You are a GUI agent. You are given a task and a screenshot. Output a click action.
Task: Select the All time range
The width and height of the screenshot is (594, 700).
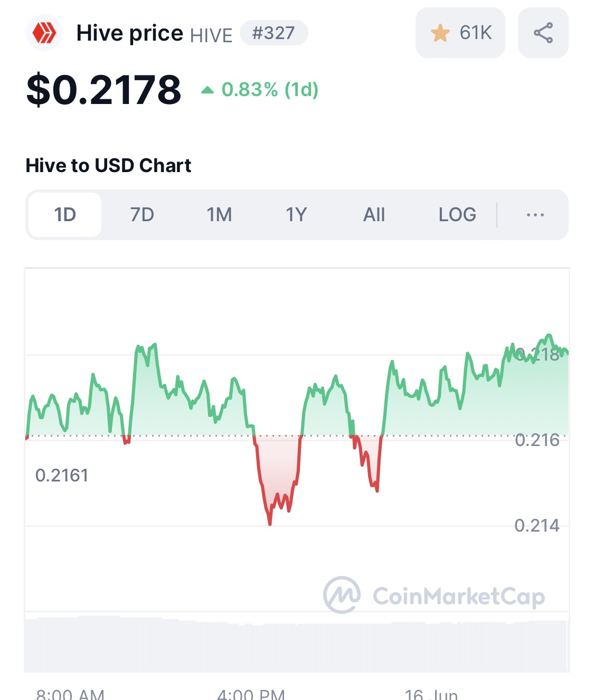374,215
